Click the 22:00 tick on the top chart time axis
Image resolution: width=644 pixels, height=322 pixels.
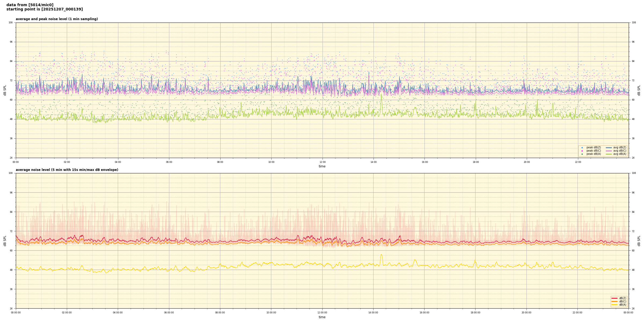(x=578, y=162)
